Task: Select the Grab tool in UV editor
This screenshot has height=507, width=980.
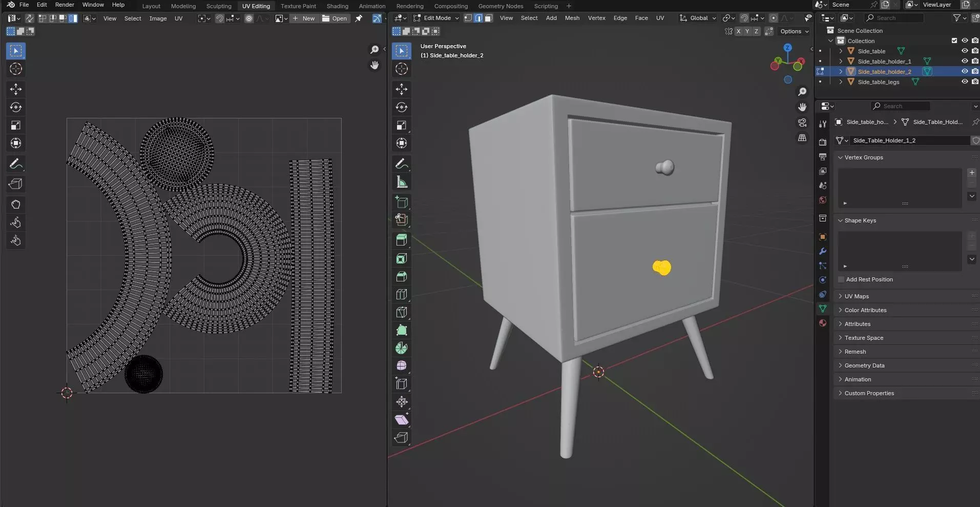Action: pos(16,205)
